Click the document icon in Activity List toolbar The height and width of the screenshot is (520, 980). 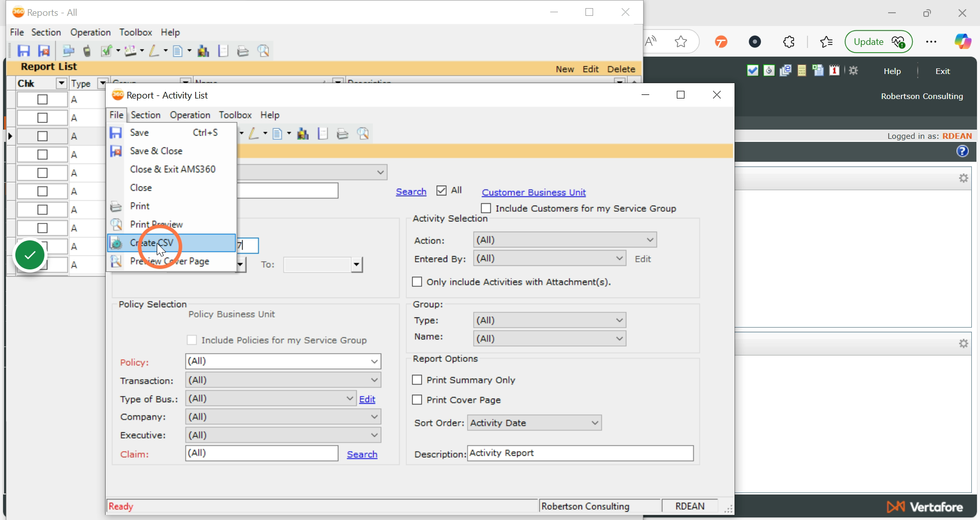tap(277, 134)
